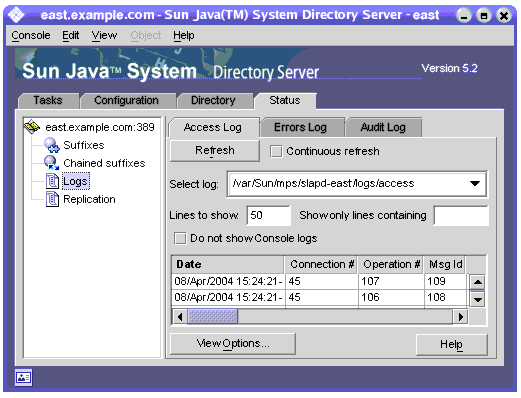Click the vertical scrollbar up arrow

pyautogui.click(x=477, y=282)
